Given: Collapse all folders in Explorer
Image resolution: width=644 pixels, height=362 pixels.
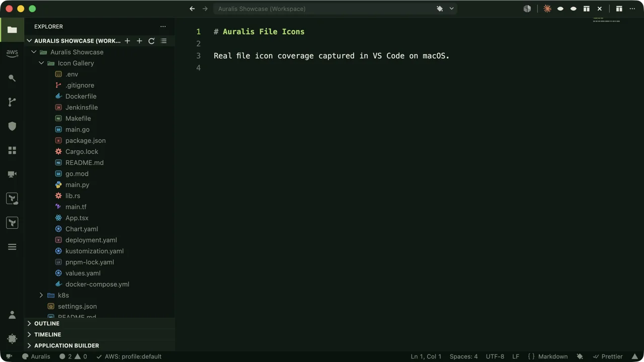Looking at the screenshot, I should point(164,41).
